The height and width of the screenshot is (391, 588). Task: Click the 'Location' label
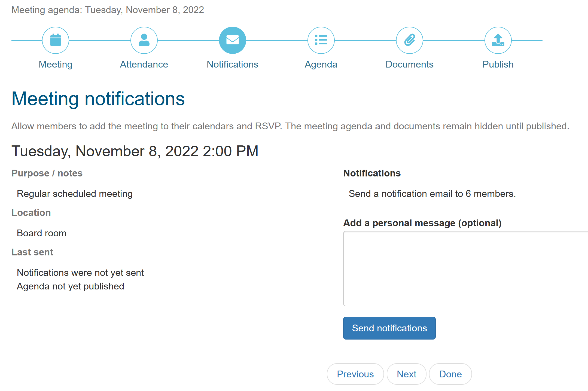click(x=31, y=213)
